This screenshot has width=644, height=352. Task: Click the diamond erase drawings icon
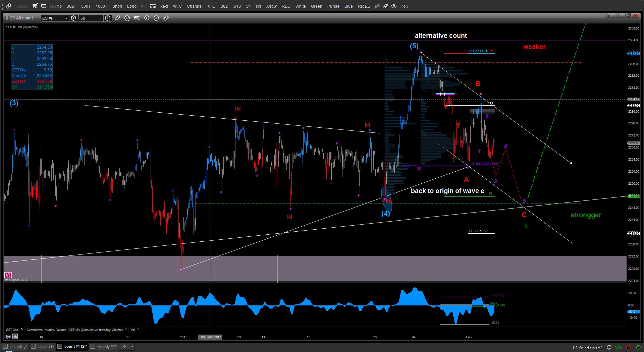[x=166, y=18]
